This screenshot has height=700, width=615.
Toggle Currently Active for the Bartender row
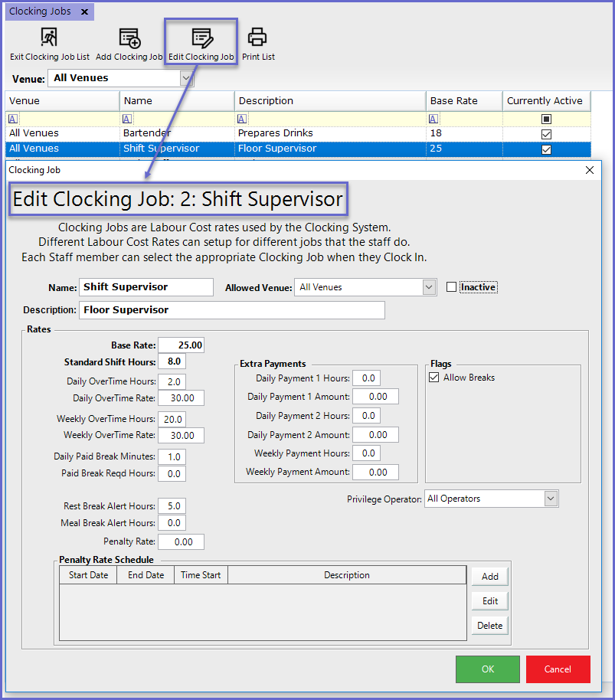(546, 134)
